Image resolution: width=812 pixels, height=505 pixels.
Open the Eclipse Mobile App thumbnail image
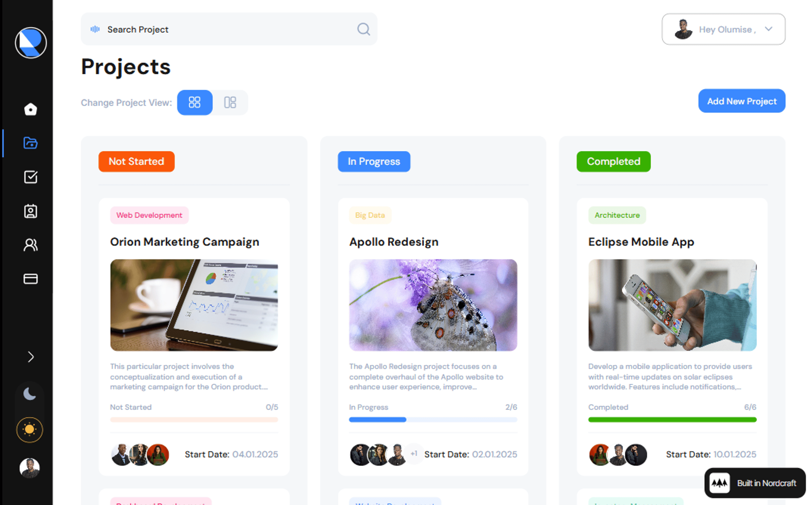pyautogui.click(x=672, y=305)
